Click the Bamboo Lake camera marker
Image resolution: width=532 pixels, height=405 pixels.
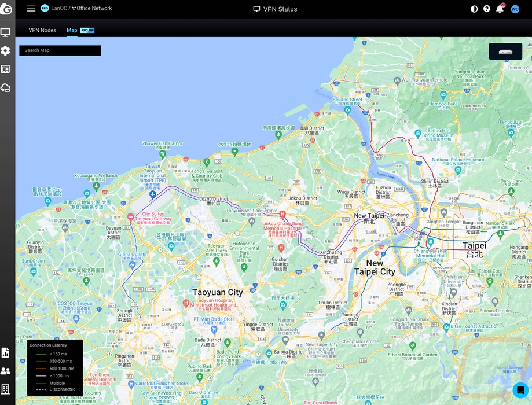tap(443, 95)
